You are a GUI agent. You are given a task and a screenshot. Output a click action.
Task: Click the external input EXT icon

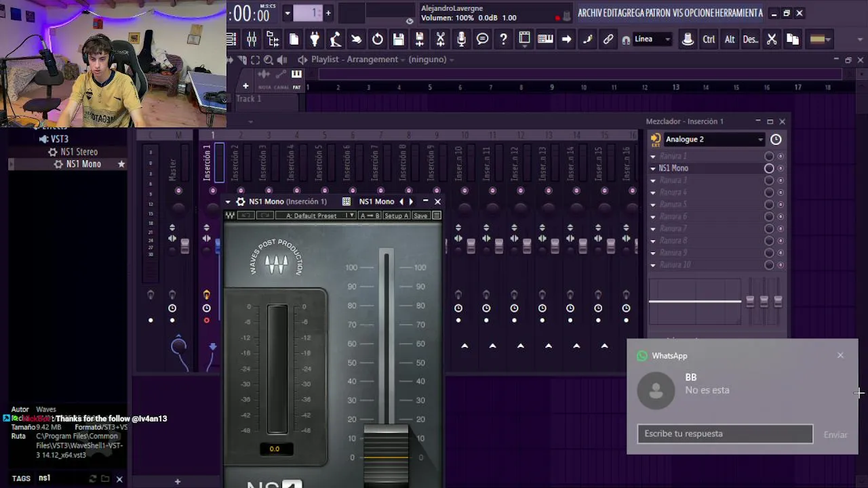pos(655,140)
